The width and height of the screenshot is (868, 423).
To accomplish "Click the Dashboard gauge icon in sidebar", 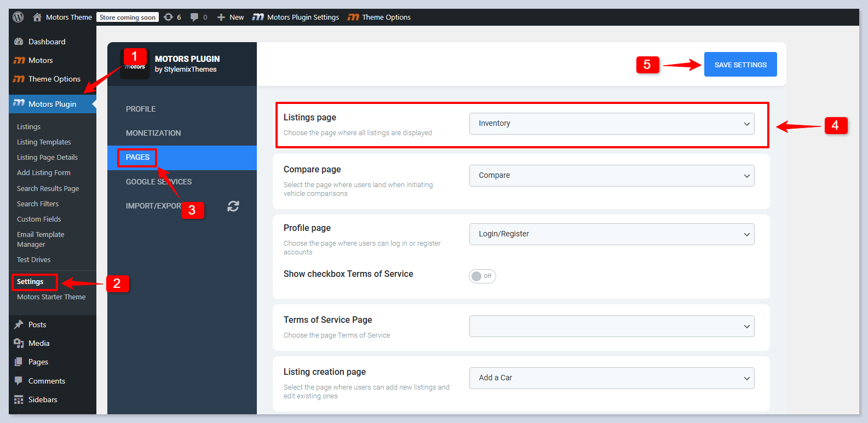I will [x=19, y=42].
